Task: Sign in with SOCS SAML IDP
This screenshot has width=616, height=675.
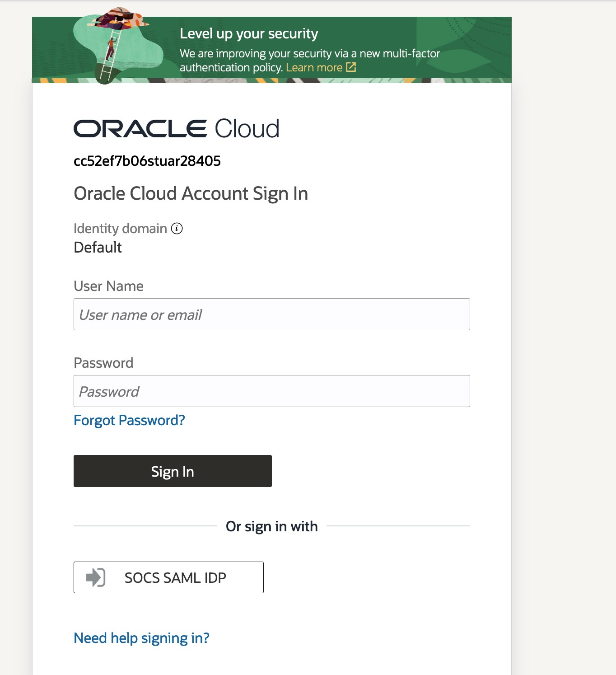Action: click(168, 577)
